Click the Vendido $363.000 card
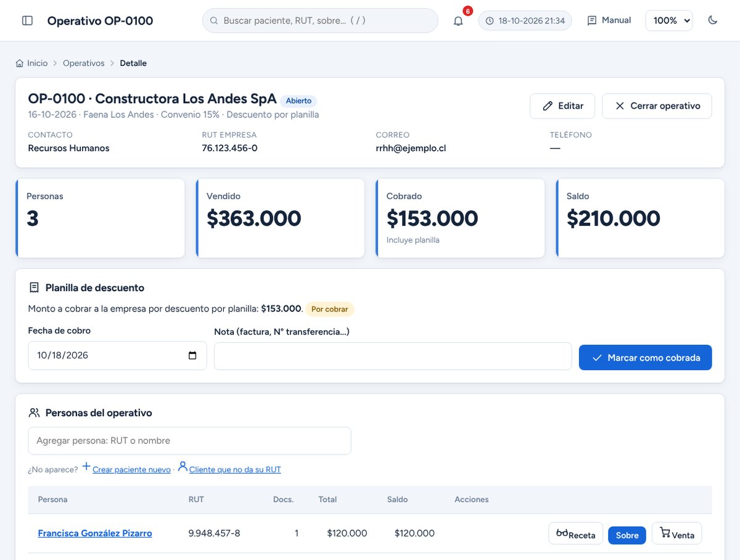The height and width of the screenshot is (560, 740). click(x=281, y=218)
